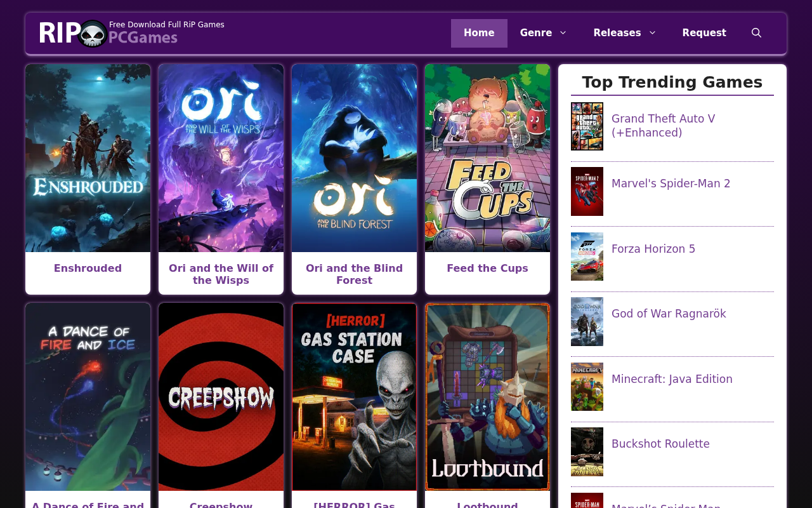Viewport: 812px width, 508px height.
Task: Open Minecraft: Java Edition trending thumbnail
Action: [587, 387]
